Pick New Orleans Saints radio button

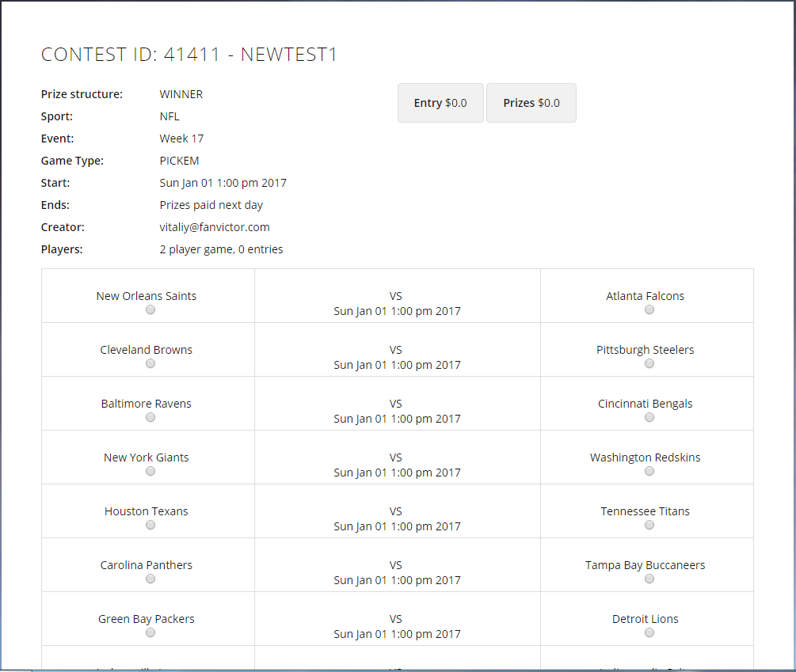pyautogui.click(x=150, y=310)
